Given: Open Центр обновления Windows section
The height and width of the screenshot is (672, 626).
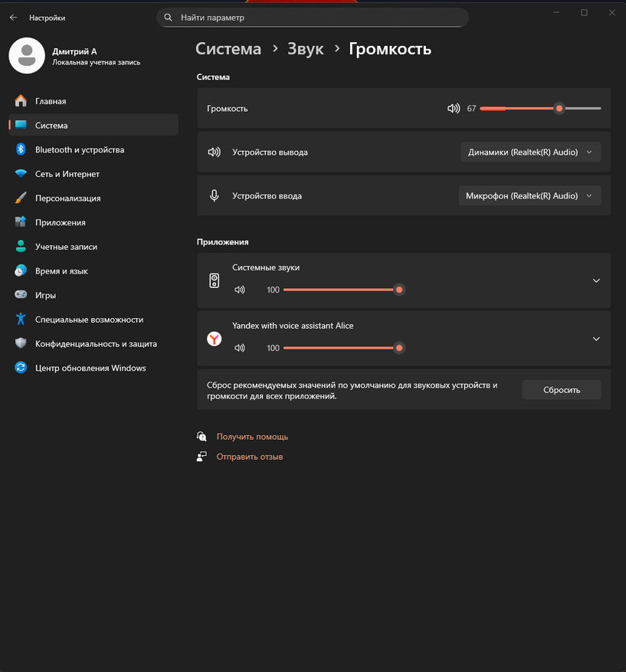Looking at the screenshot, I should (x=90, y=368).
